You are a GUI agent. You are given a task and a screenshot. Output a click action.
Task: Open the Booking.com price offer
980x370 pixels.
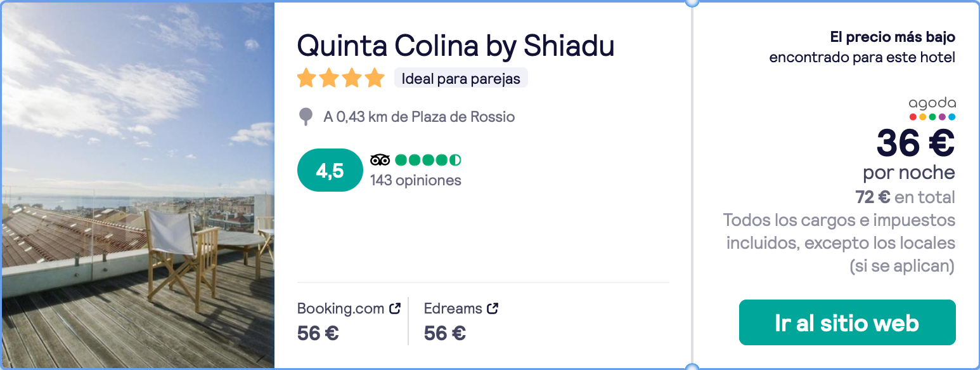click(x=349, y=321)
